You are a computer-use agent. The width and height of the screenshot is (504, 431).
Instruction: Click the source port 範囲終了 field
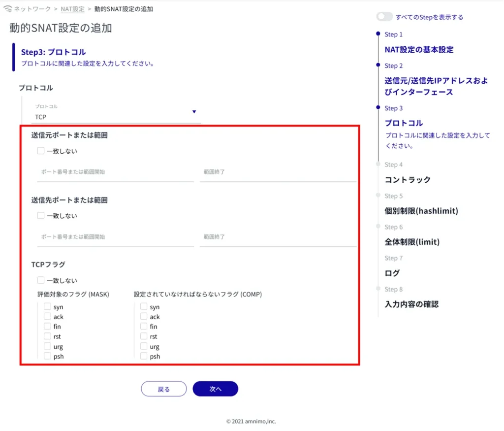pos(278,172)
